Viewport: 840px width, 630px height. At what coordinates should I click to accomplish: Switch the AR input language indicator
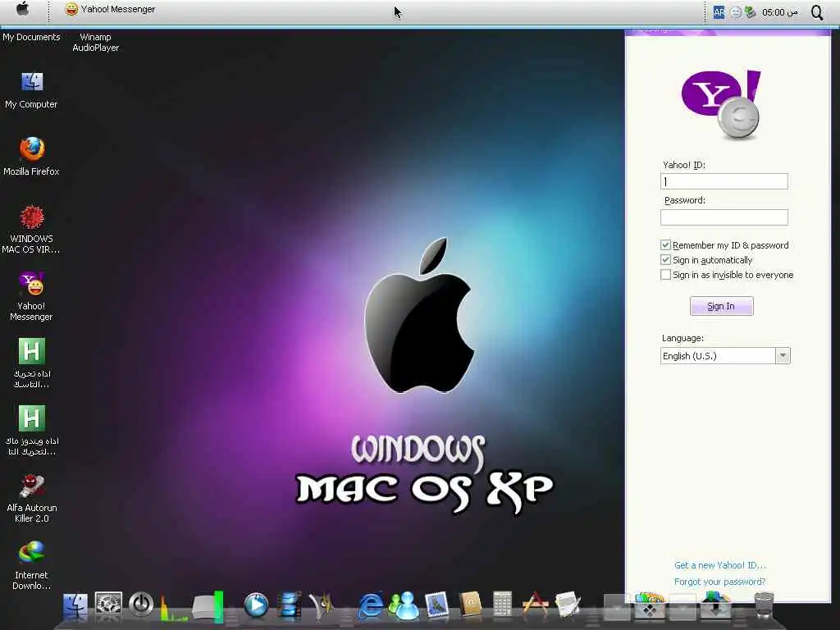(719, 12)
